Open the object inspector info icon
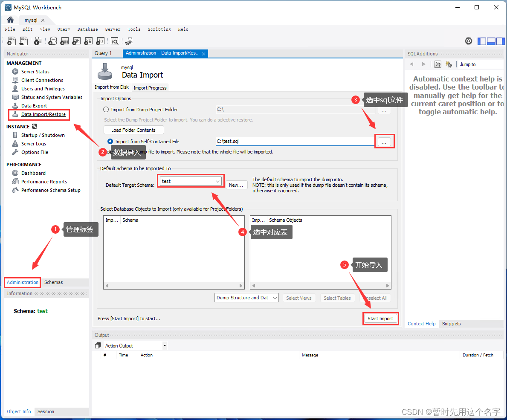507x420 pixels. (x=38, y=41)
